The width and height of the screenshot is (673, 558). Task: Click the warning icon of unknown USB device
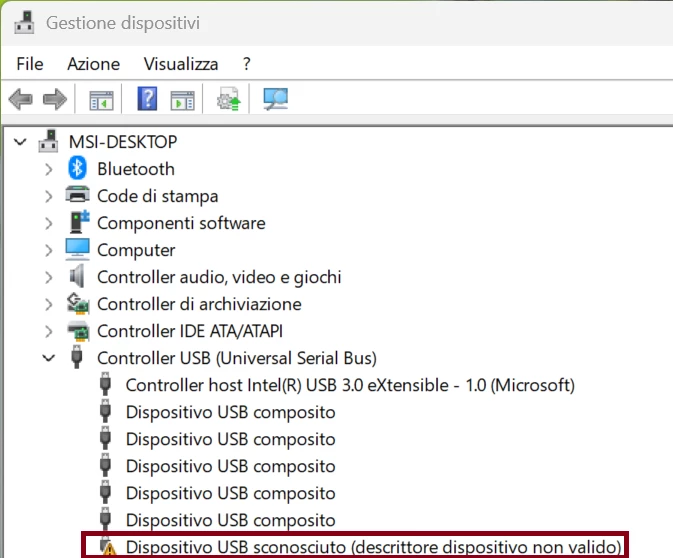108,546
